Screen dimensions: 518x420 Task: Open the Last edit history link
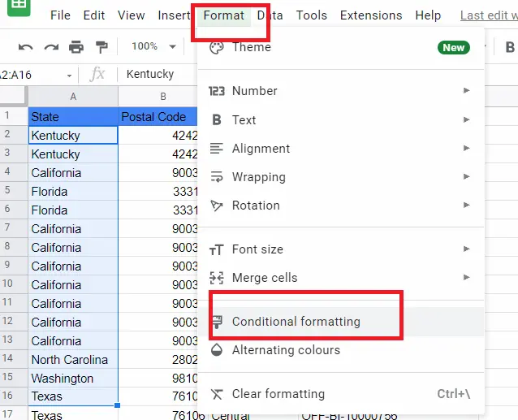tap(489, 15)
